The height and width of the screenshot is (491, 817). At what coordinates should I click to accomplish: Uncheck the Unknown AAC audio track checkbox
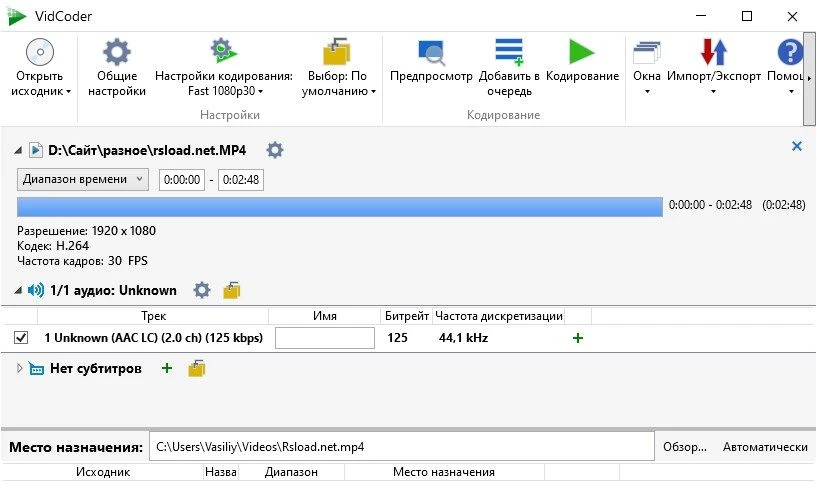pyautogui.click(x=21, y=338)
